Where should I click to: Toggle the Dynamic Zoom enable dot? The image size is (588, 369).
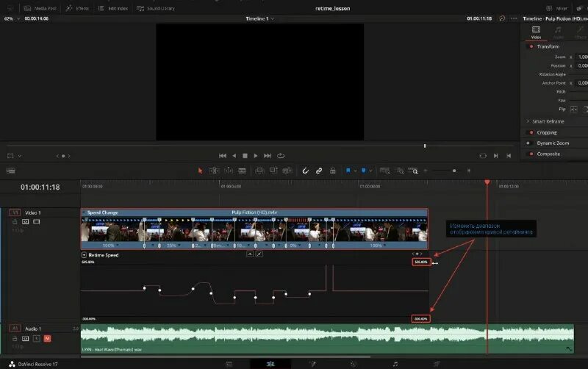coord(528,143)
